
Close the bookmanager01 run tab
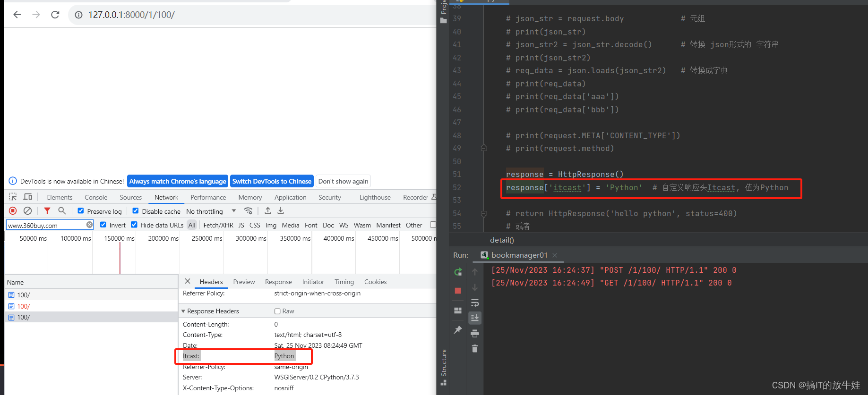(x=555, y=255)
